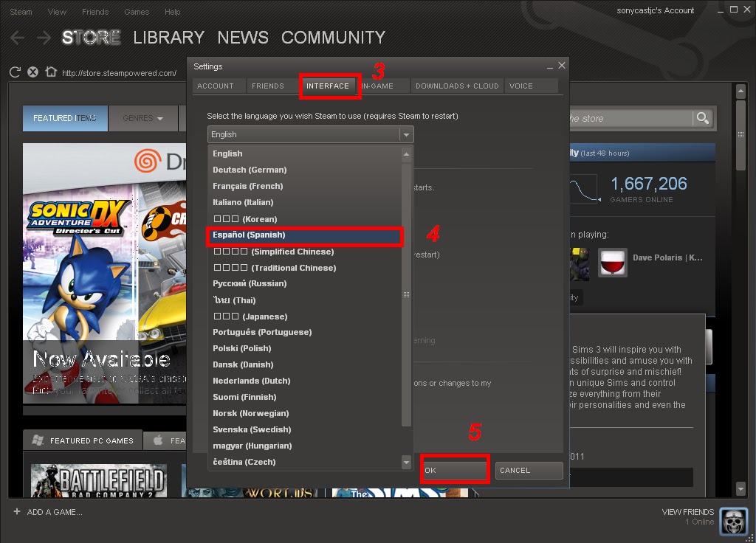Image resolution: width=756 pixels, height=543 pixels.
Task: Select Simplified Chinese language
Action: (x=304, y=252)
